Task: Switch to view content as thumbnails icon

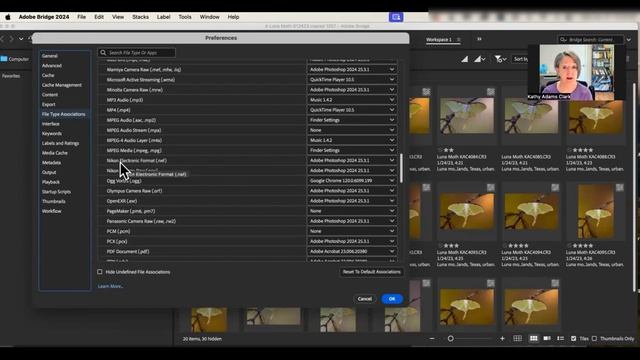Action: pyautogui.click(x=533, y=338)
